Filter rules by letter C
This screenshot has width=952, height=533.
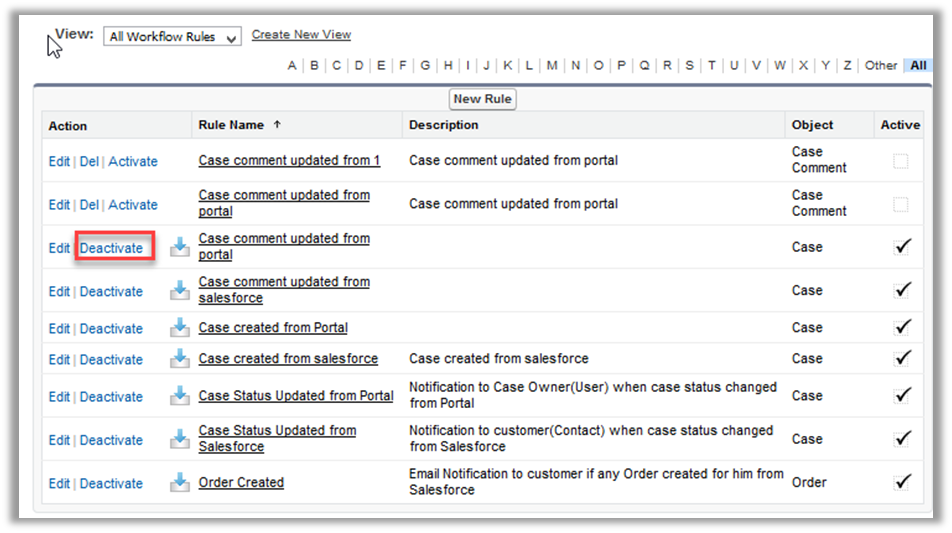click(336, 66)
